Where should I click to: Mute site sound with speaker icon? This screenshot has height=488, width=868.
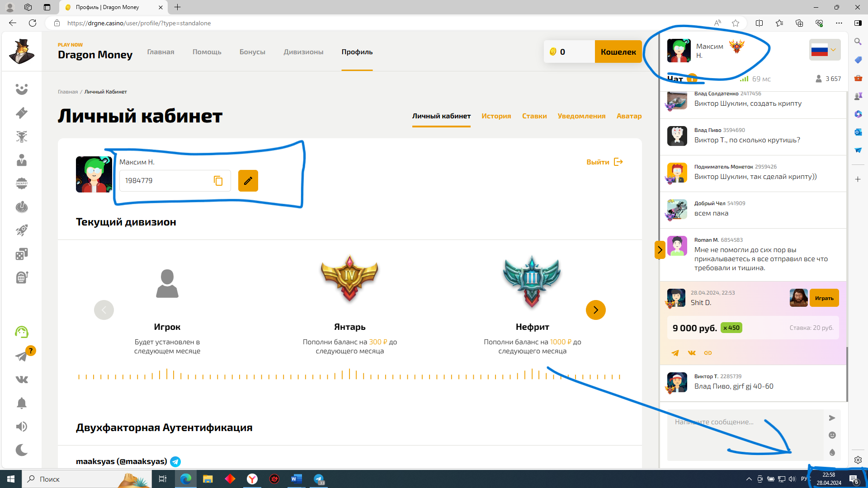(x=22, y=427)
